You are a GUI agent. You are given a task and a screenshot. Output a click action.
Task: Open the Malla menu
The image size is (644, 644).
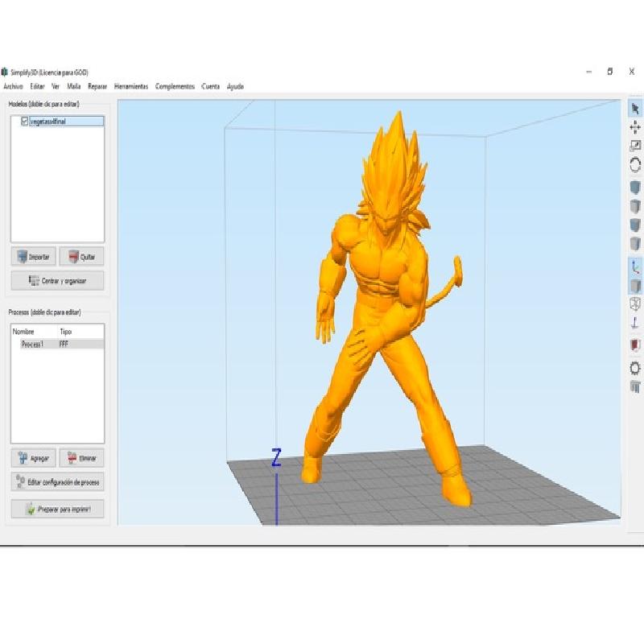tap(74, 86)
